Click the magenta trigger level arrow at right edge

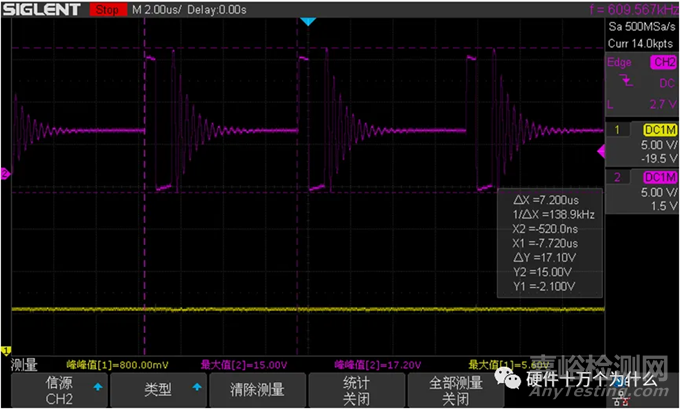point(601,151)
